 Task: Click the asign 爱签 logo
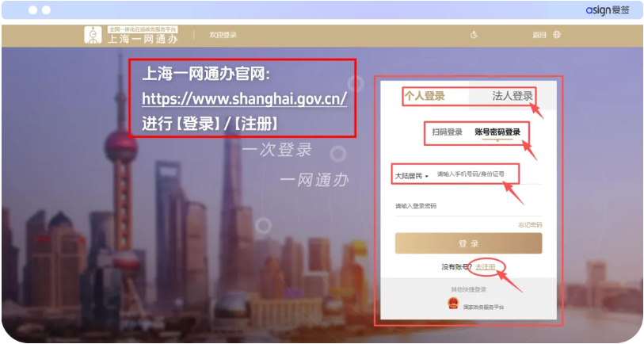pos(608,10)
